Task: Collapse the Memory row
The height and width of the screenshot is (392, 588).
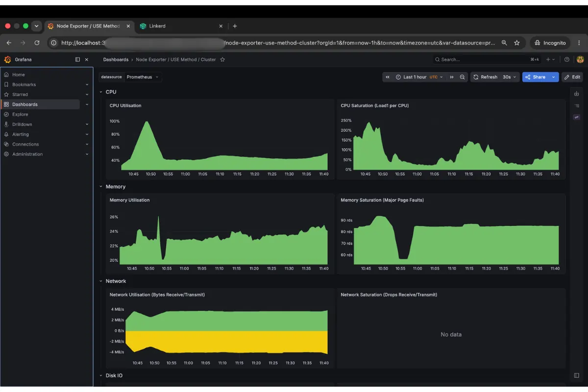Action: pyautogui.click(x=101, y=186)
